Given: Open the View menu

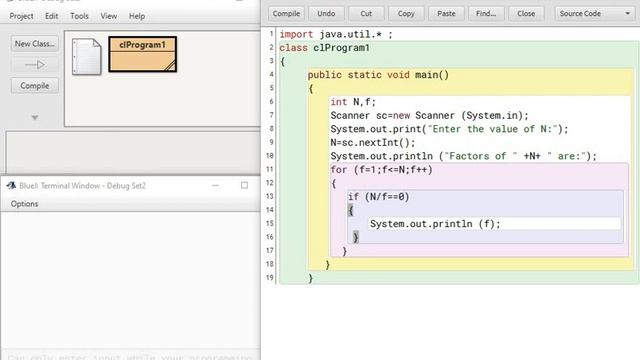Looking at the screenshot, I should pyautogui.click(x=109, y=16).
